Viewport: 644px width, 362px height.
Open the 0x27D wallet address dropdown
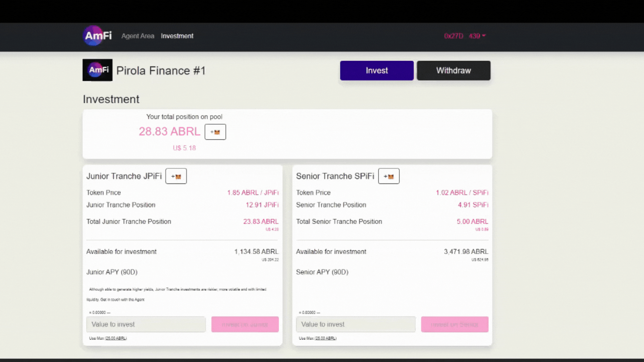click(465, 36)
